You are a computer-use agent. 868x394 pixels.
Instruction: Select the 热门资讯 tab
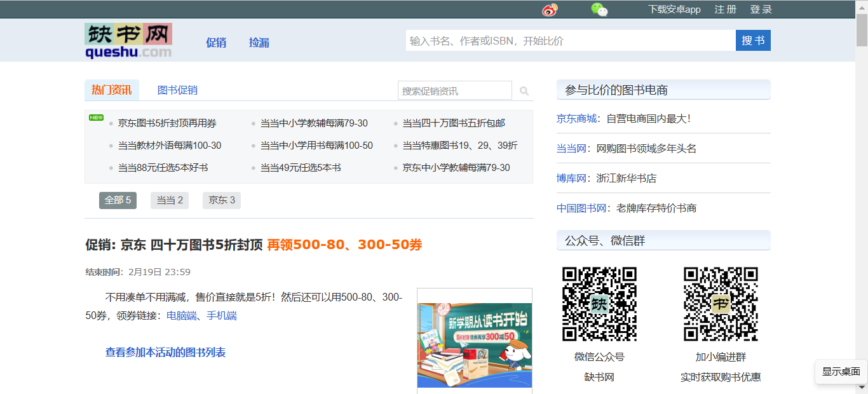coord(111,90)
